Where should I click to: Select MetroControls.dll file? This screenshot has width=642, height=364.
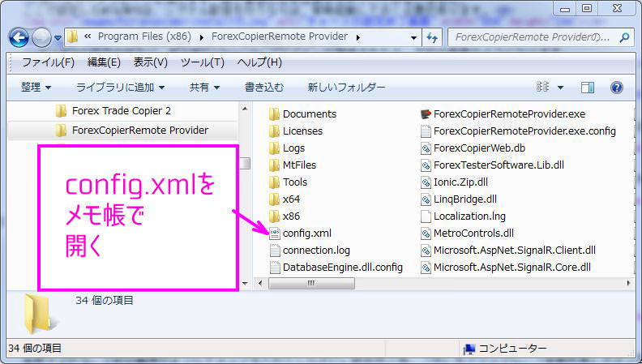point(467,233)
